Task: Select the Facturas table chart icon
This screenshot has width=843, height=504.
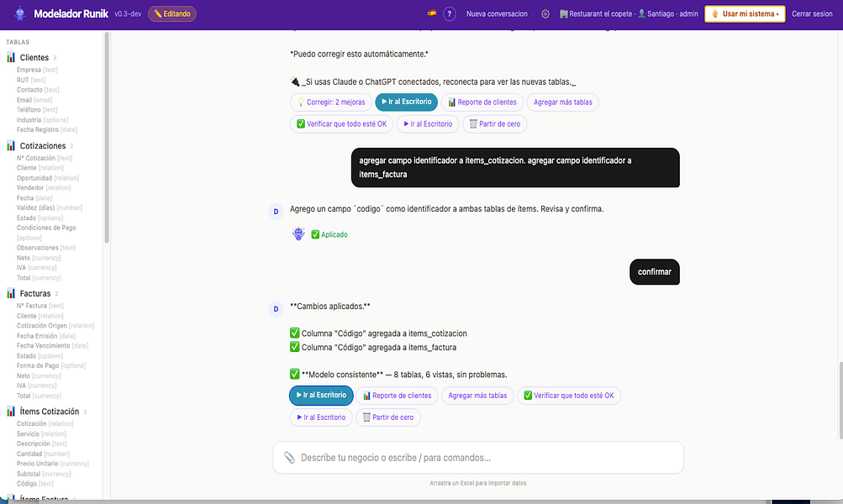Action: [11, 293]
